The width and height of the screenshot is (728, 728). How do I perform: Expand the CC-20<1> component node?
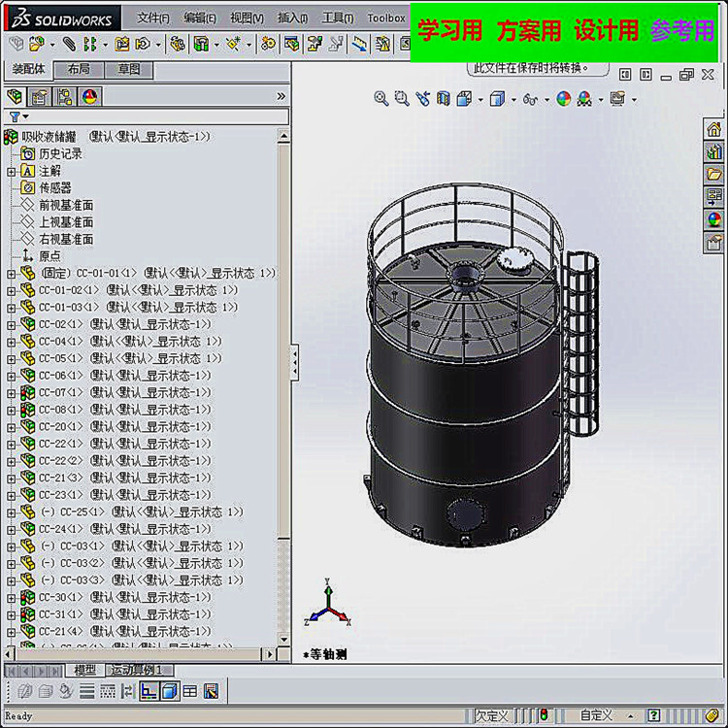coord(11,428)
